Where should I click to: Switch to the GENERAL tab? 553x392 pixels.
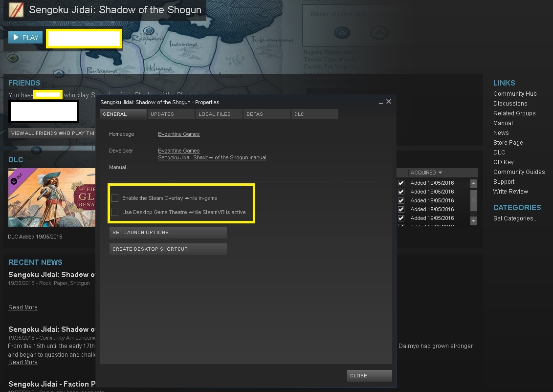click(123, 114)
